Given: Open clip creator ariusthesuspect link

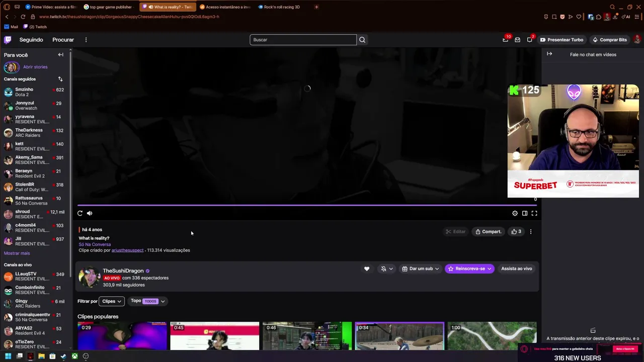Looking at the screenshot, I should [x=127, y=250].
